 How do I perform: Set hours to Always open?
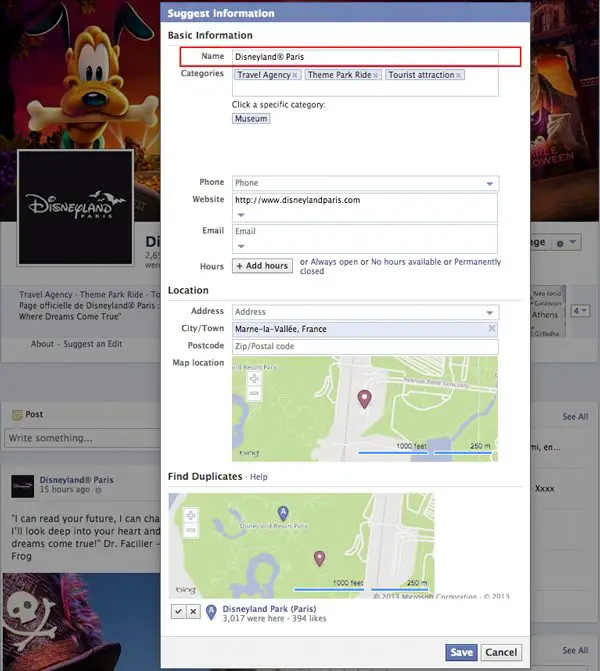click(x=334, y=261)
